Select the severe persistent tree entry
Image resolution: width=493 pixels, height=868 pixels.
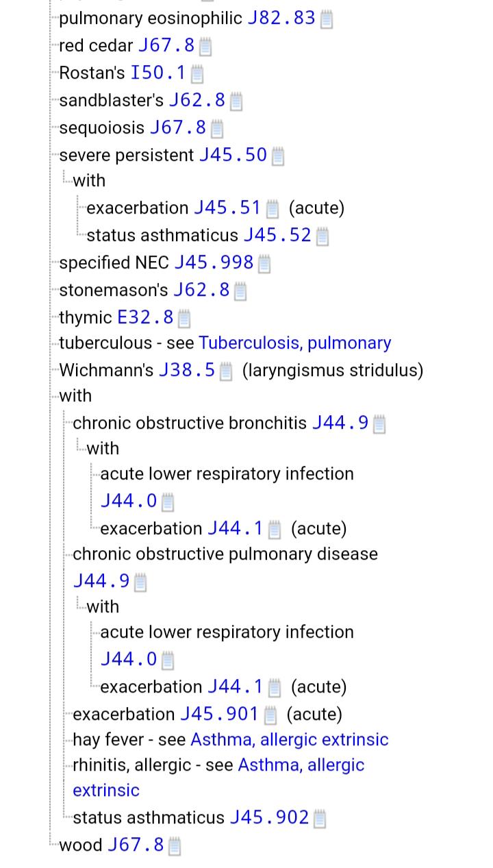(x=127, y=155)
